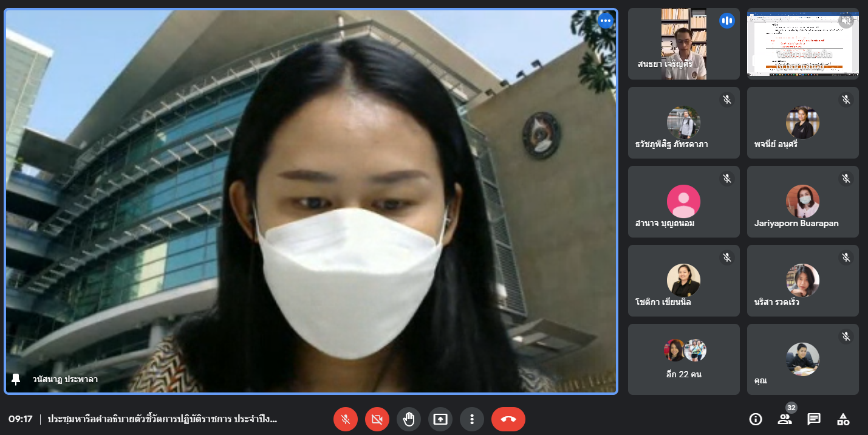Image resolution: width=868 pixels, height=435 pixels.
Task: Open options menu on the pinned video tile
Action: [605, 21]
